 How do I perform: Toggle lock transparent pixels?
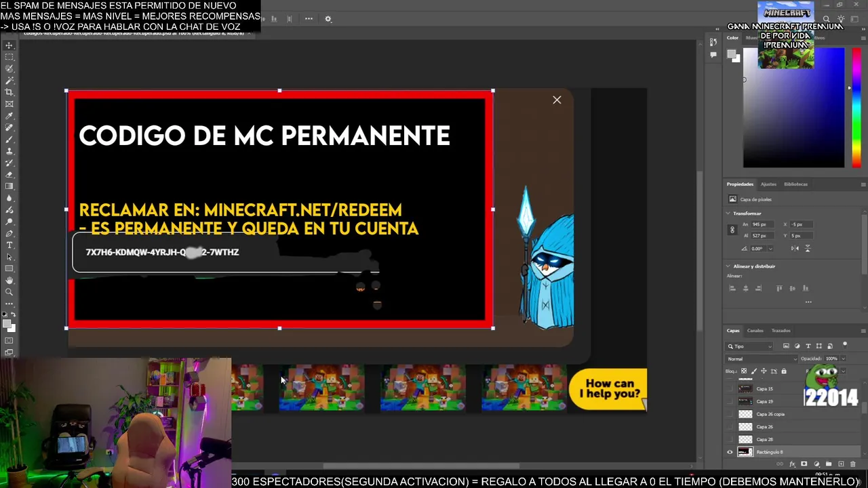(744, 371)
